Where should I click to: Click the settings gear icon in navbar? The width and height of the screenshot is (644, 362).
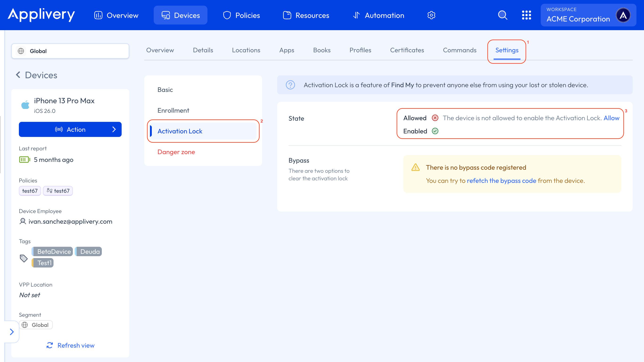pyautogui.click(x=431, y=15)
